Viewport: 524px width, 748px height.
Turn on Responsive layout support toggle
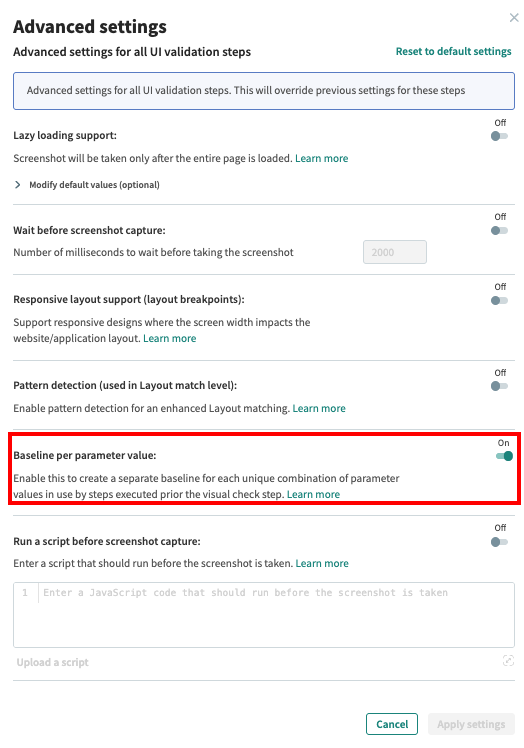[499, 301]
